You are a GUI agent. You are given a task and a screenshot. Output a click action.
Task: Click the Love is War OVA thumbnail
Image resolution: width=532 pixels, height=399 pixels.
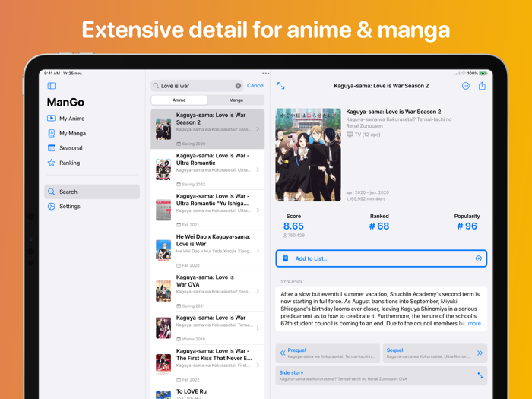tap(163, 291)
